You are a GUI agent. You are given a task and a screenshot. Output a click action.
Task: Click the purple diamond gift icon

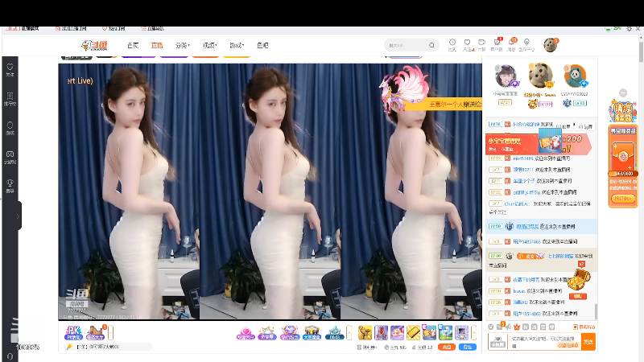point(290,333)
